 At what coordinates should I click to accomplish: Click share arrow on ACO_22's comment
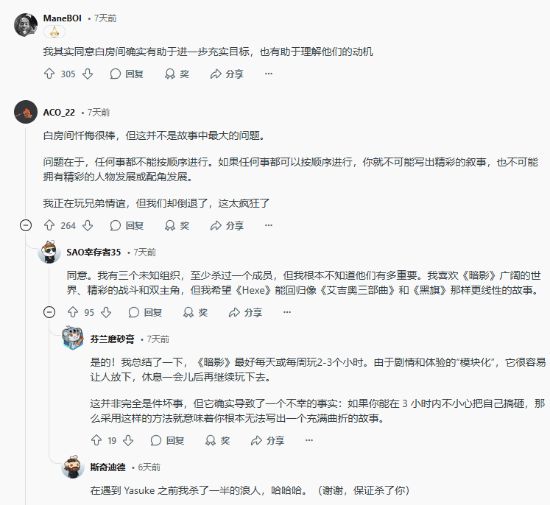(x=216, y=225)
